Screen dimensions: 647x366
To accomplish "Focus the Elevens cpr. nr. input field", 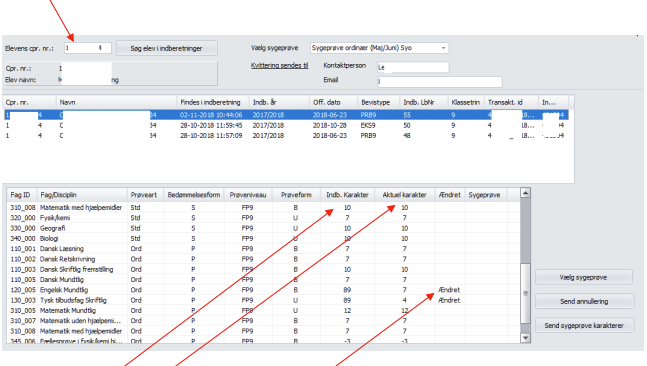I will [x=87, y=48].
